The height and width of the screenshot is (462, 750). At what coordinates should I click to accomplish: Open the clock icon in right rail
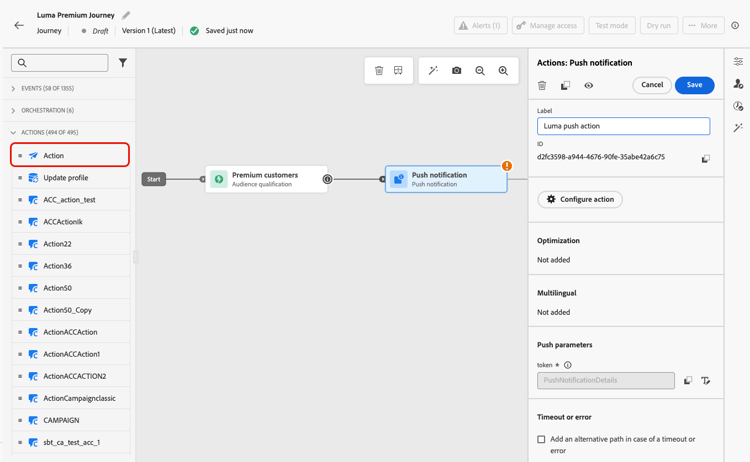pyautogui.click(x=738, y=106)
